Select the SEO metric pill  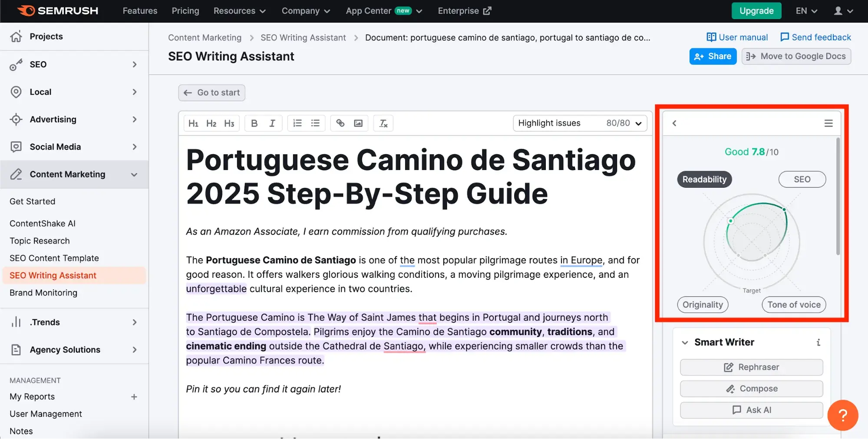(x=802, y=180)
